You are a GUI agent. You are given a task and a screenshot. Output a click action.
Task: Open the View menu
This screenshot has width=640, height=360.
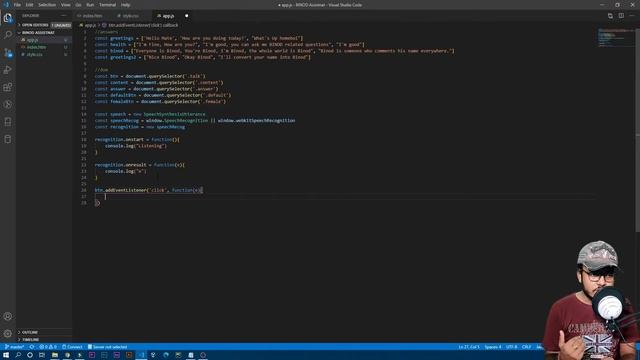click(66, 5)
